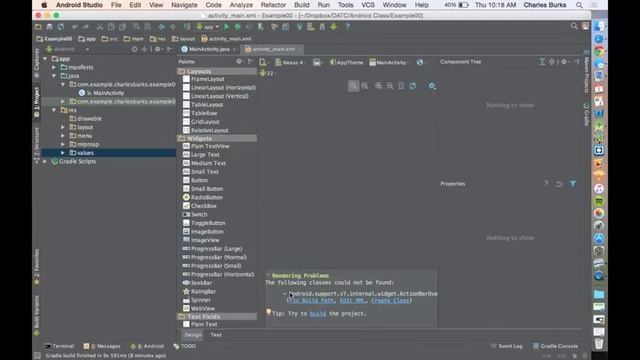This screenshot has width=640, height=360.
Task: Collapse the java folder in the tree
Action: click(54, 76)
